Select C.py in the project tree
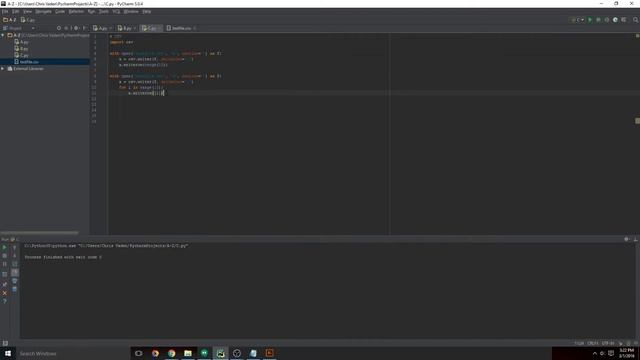This screenshot has height=360, width=640. (x=22, y=55)
